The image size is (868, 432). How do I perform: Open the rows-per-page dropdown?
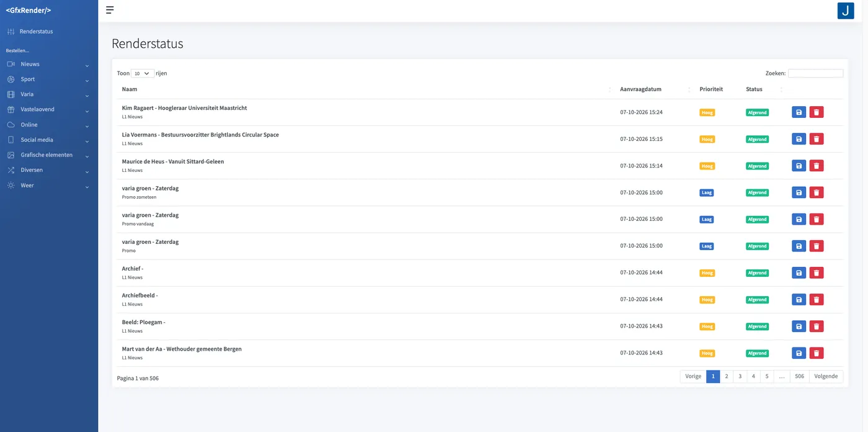143,73
